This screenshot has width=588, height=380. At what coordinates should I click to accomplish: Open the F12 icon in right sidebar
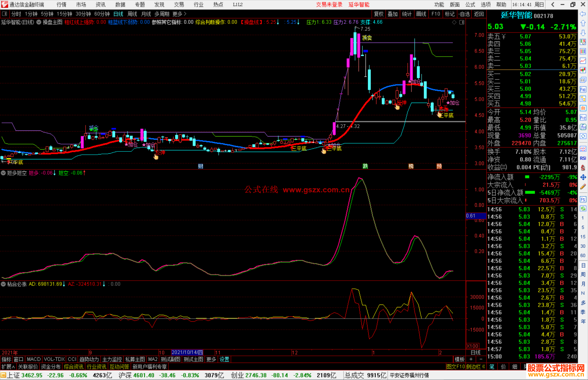click(583, 118)
